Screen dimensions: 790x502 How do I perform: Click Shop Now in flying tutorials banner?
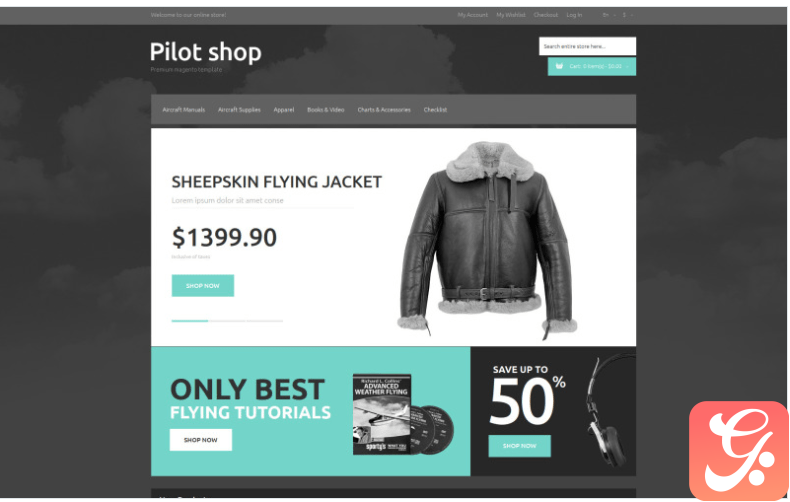coord(201,440)
